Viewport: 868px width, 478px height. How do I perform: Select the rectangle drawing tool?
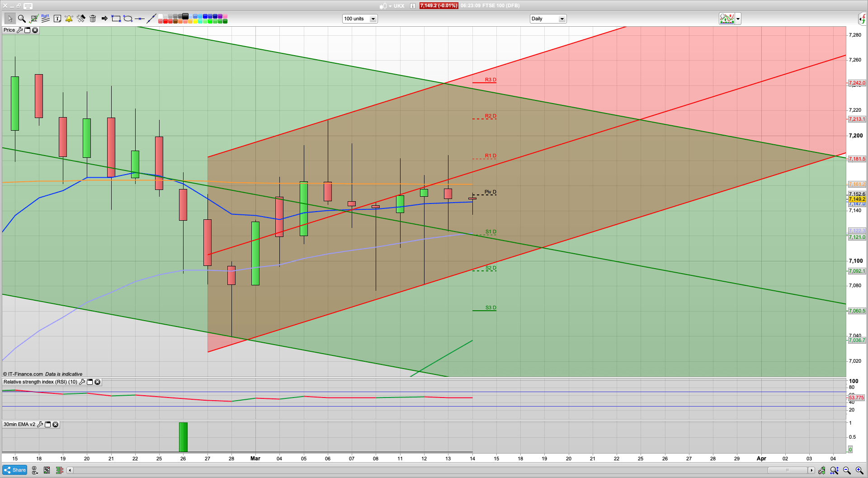point(116,19)
